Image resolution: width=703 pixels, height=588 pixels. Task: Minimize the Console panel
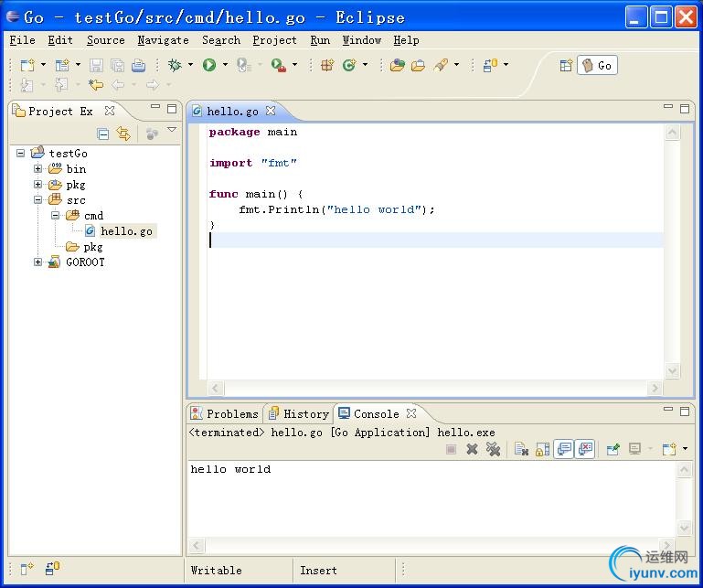click(668, 409)
